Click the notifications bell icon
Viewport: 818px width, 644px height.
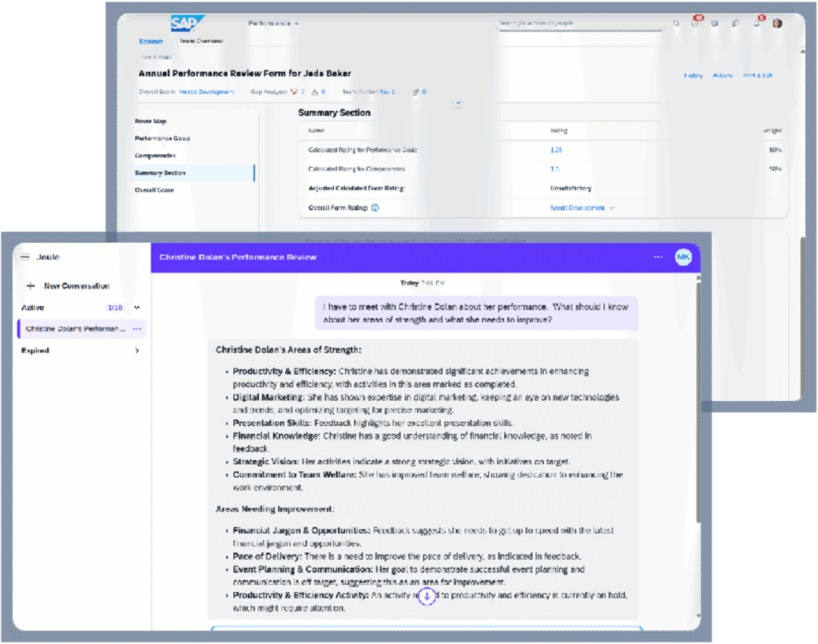755,24
